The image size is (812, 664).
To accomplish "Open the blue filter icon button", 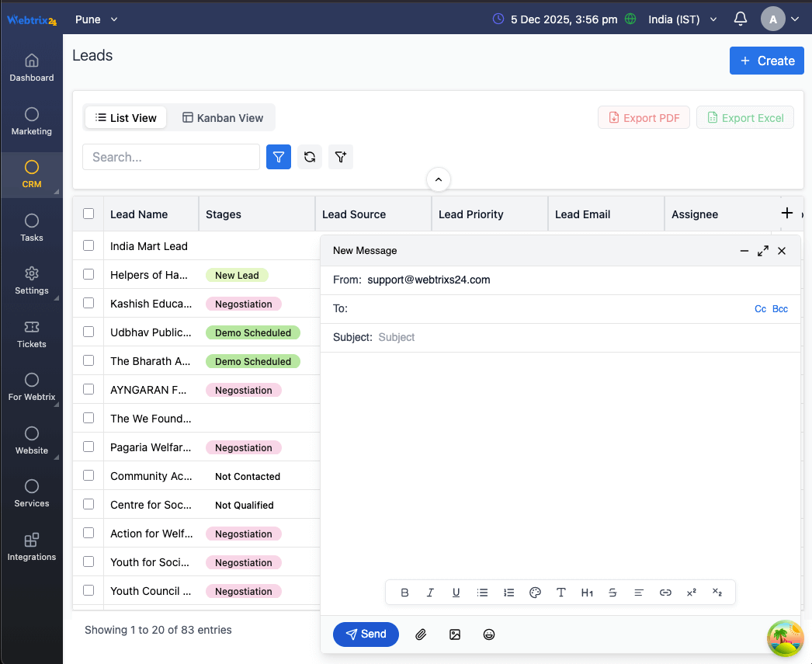I will tap(279, 157).
